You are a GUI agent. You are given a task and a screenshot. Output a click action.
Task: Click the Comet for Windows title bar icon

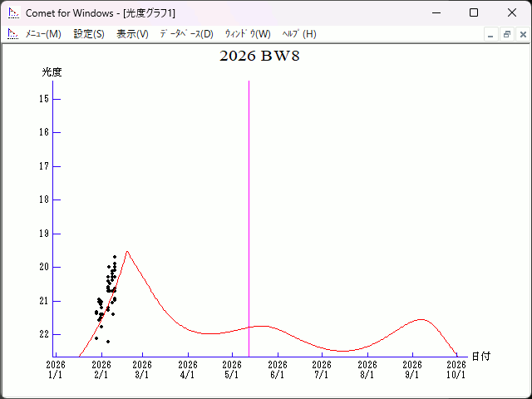(x=12, y=12)
